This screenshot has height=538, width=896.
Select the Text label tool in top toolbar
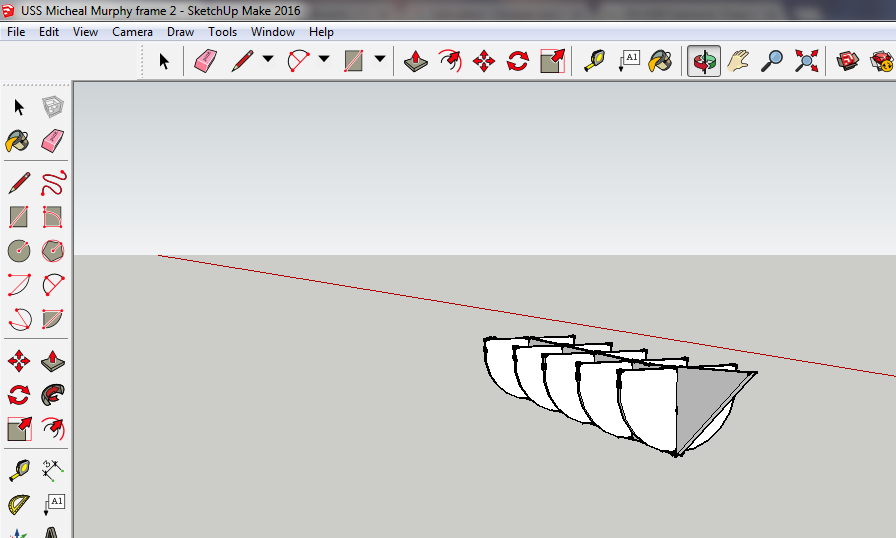[x=629, y=61]
